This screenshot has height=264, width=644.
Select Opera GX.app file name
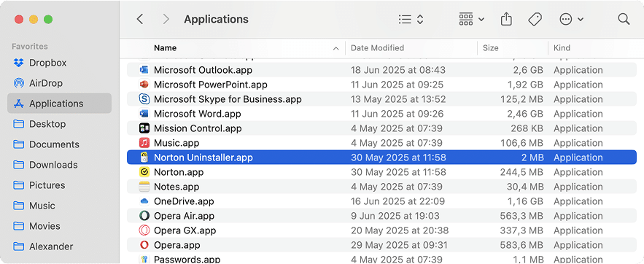click(185, 230)
